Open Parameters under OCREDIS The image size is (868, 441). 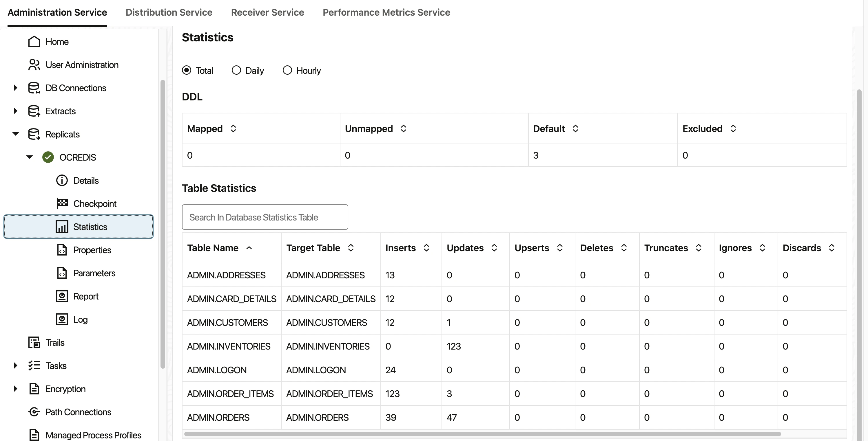(x=94, y=273)
